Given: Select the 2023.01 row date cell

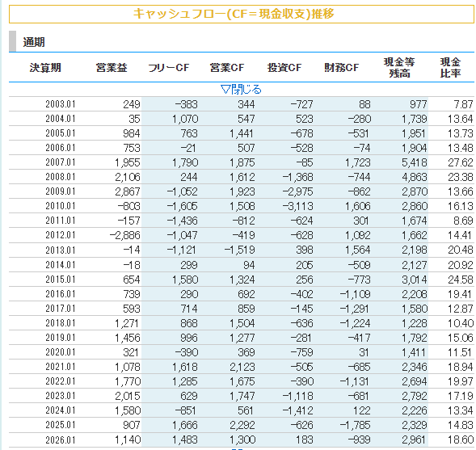Looking at the screenshot, I should pyautogui.click(x=60, y=396).
